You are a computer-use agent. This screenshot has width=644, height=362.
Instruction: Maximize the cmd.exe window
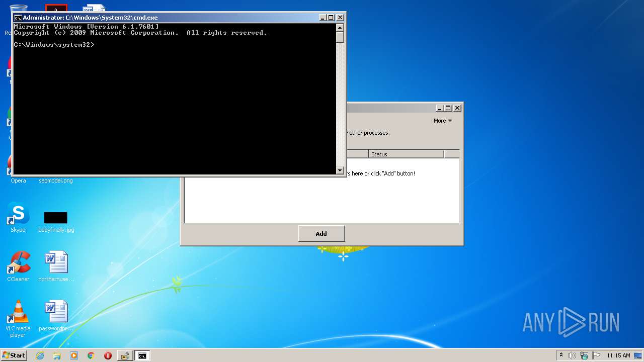coord(331,18)
